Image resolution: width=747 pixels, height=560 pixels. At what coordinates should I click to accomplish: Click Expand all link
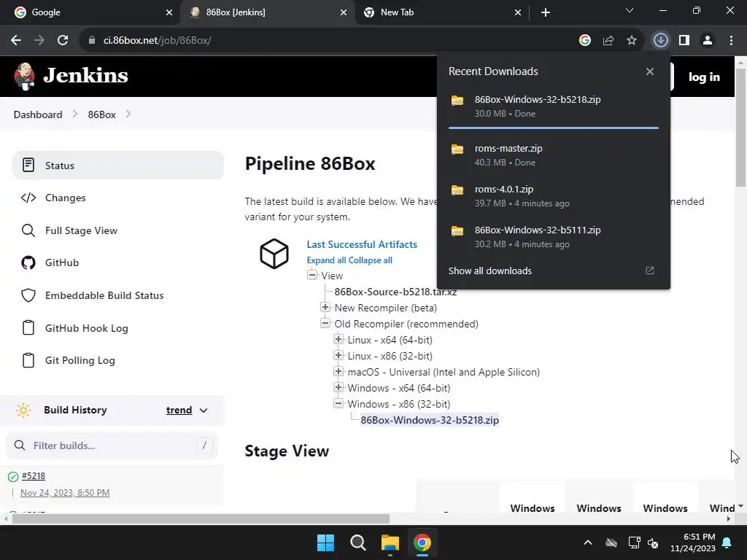326,260
